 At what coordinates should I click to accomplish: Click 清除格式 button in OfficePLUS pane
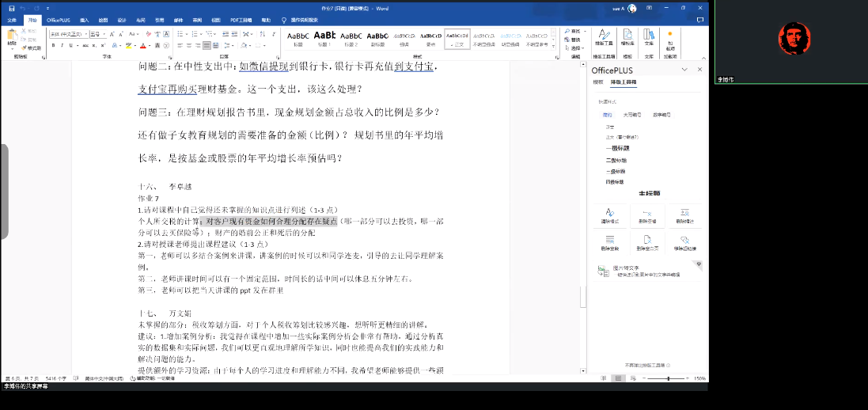[610, 216]
